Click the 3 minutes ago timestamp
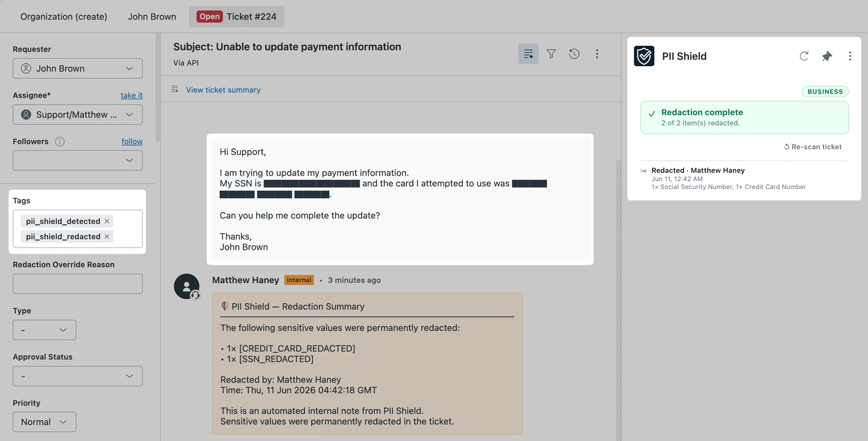The width and height of the screenshot is (868, 441). point(354,280)
